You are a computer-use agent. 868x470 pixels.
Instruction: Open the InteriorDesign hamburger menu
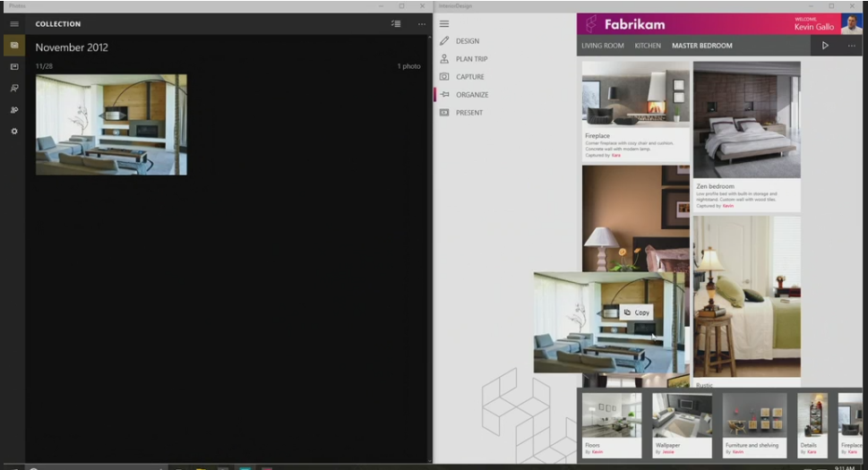pyautogui.click(x=444, y=24)
